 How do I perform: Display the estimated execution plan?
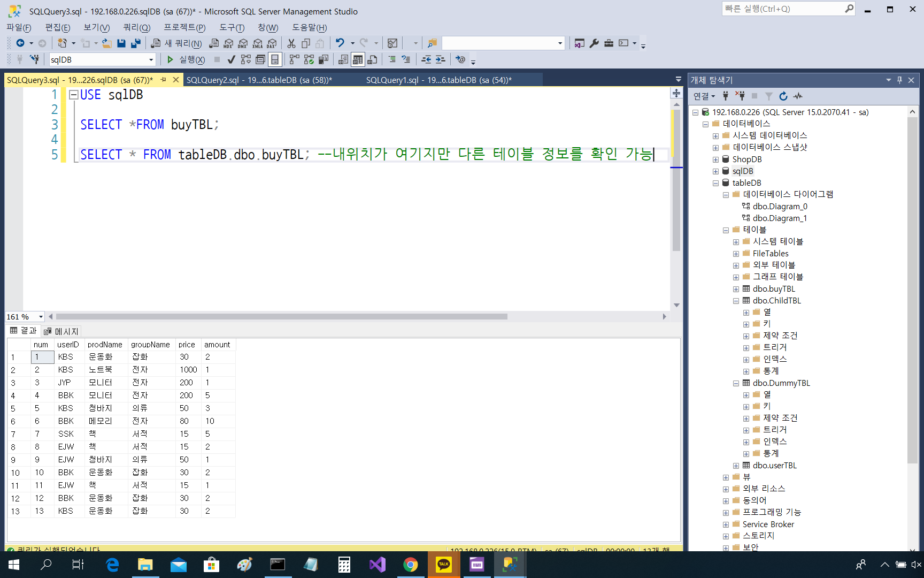(x=245, y=59)
